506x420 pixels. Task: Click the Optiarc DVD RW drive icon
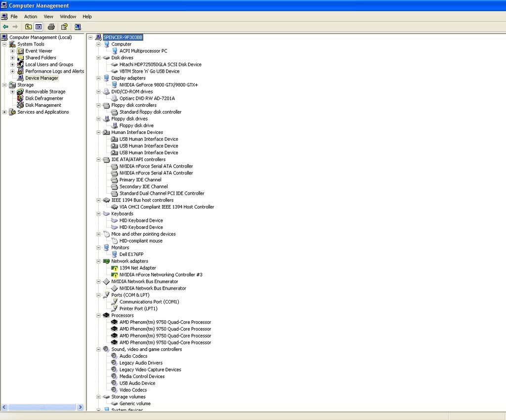(x=114, y=98)
